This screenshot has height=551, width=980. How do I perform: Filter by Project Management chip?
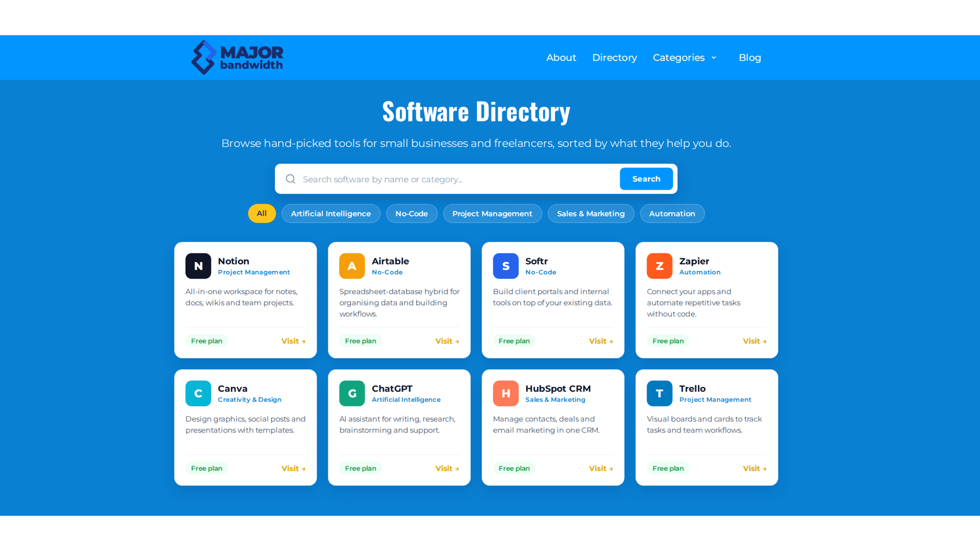tap(492, 213)
